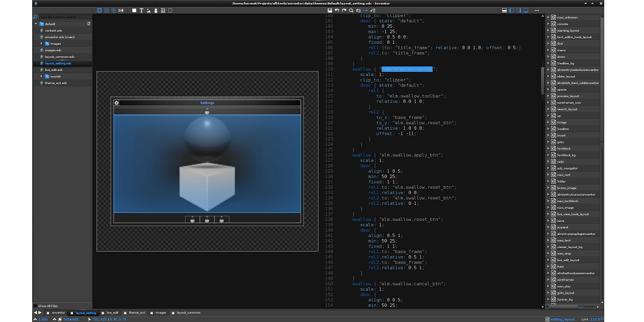Expand the navi_unknown group item
This screenshot has height=322, width=644.
pos(548,17)
